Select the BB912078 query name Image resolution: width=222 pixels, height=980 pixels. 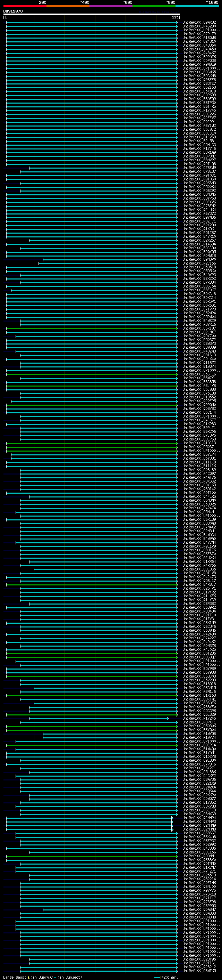[x=13, y=11]
